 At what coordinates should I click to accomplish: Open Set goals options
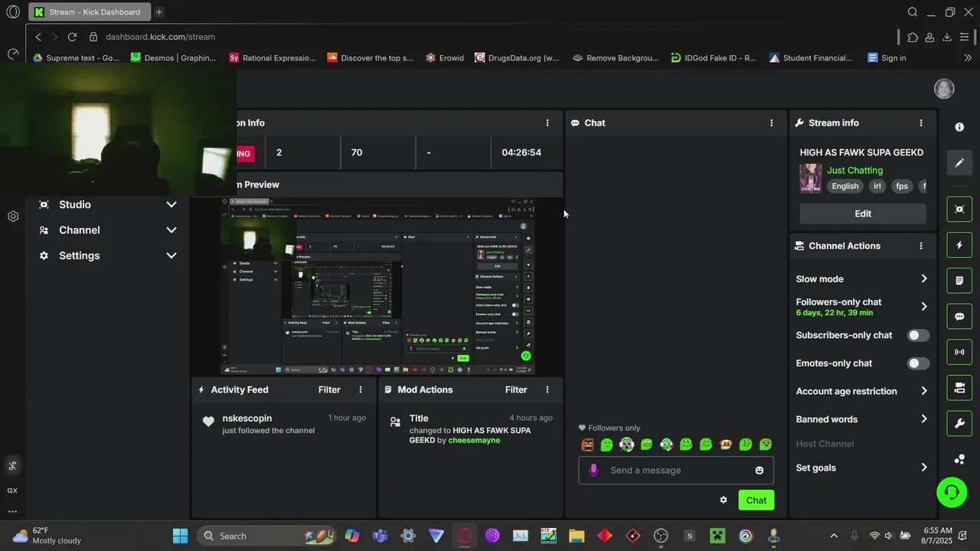click(862, 468)
